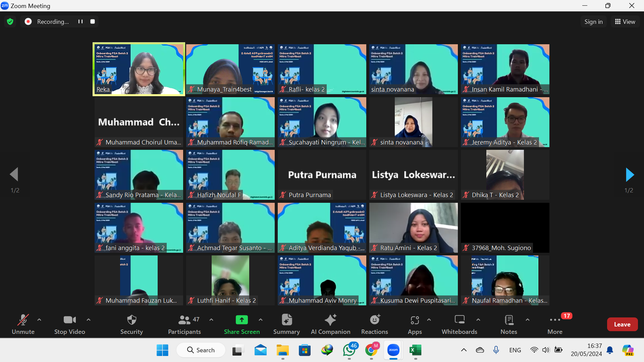Pause the meeting recording
This screenshot has height=362, width=644.
80,21
